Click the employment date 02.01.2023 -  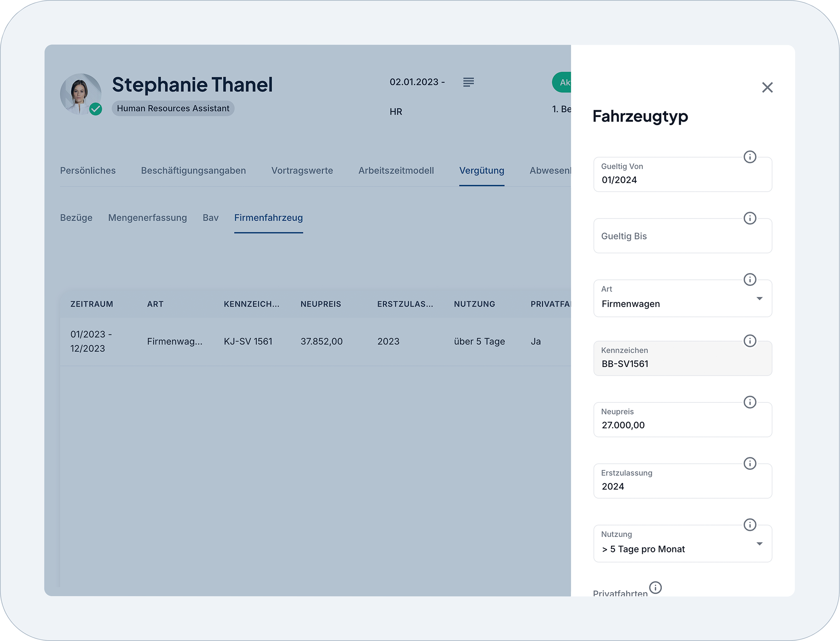(417, 82)
